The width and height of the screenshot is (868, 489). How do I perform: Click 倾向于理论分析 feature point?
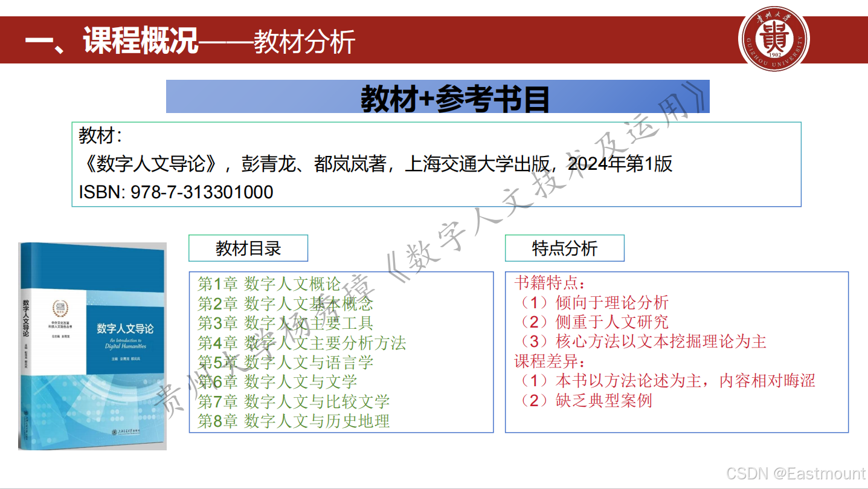click(595, 303)
